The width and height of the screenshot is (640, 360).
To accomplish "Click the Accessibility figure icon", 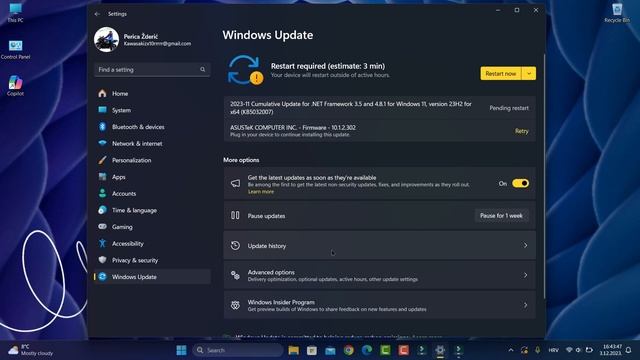I will (x=102, y=244).
